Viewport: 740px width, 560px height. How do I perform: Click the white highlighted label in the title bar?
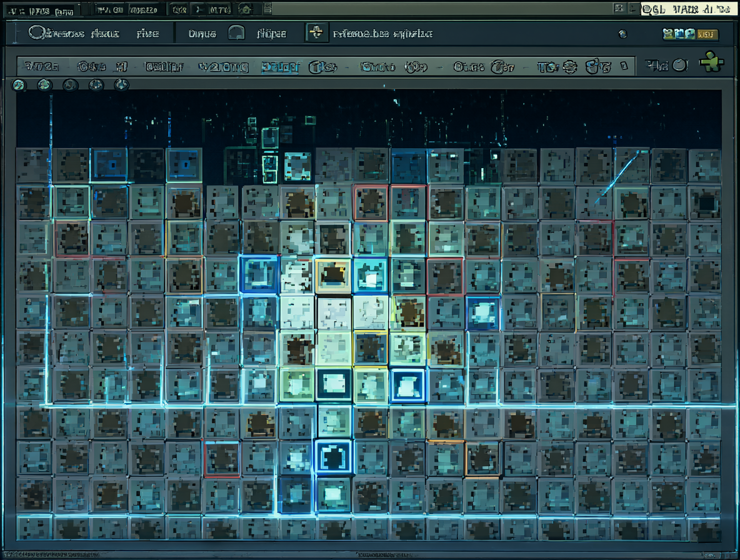(689, 9)
